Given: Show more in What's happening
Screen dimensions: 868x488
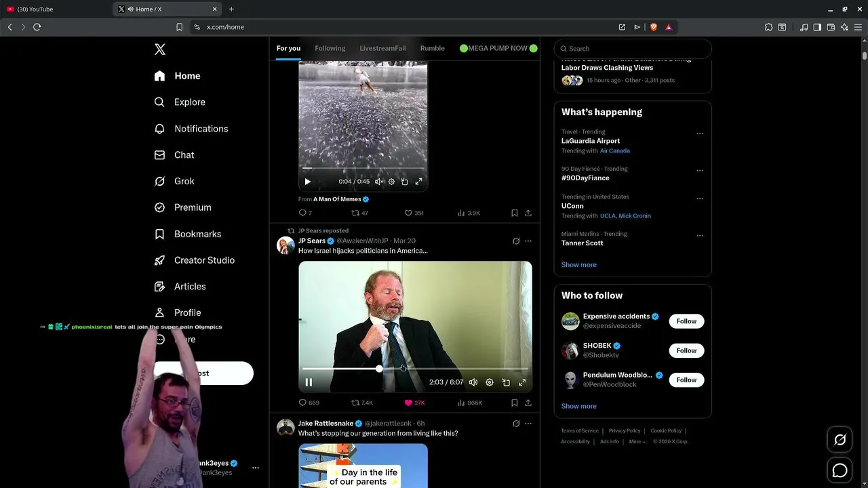Looking at the screenshot, I should pos(579,265).
